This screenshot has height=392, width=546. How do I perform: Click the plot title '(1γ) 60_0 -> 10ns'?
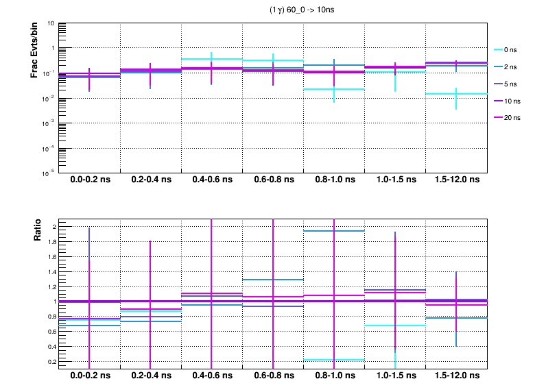[303, 11]
